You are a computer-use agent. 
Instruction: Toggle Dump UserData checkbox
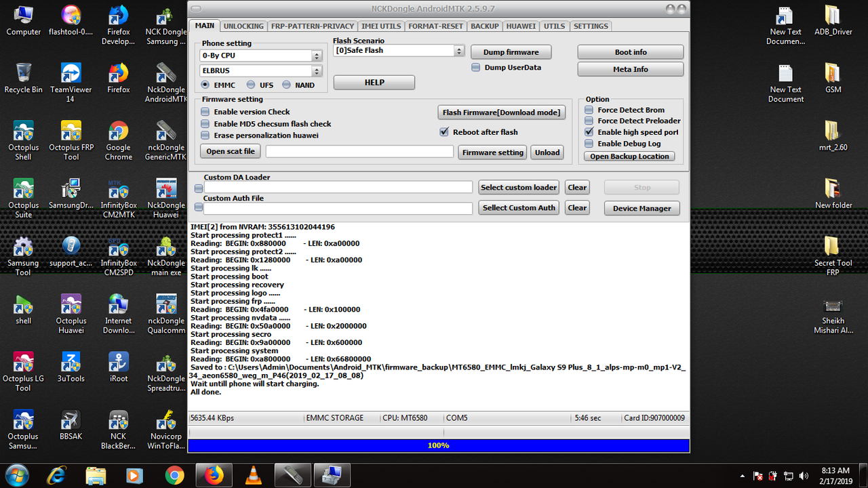[476, 68]
